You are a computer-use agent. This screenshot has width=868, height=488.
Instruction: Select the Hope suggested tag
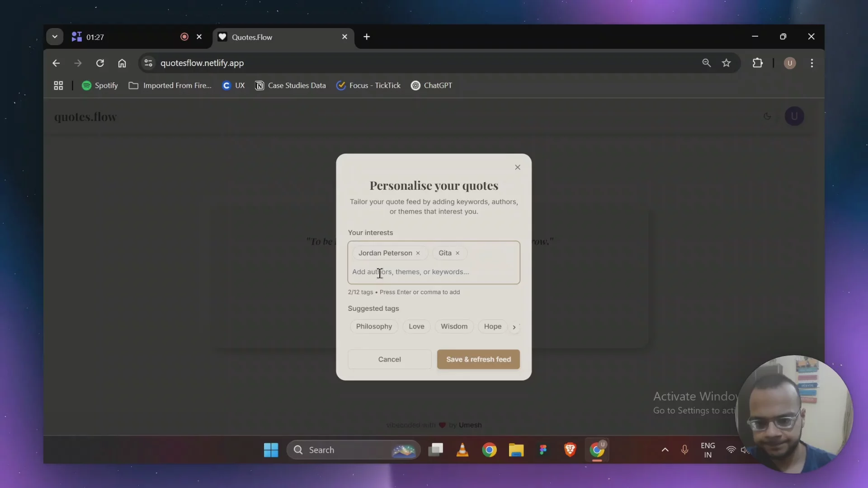pyautogui.click(x=492, y=326)
